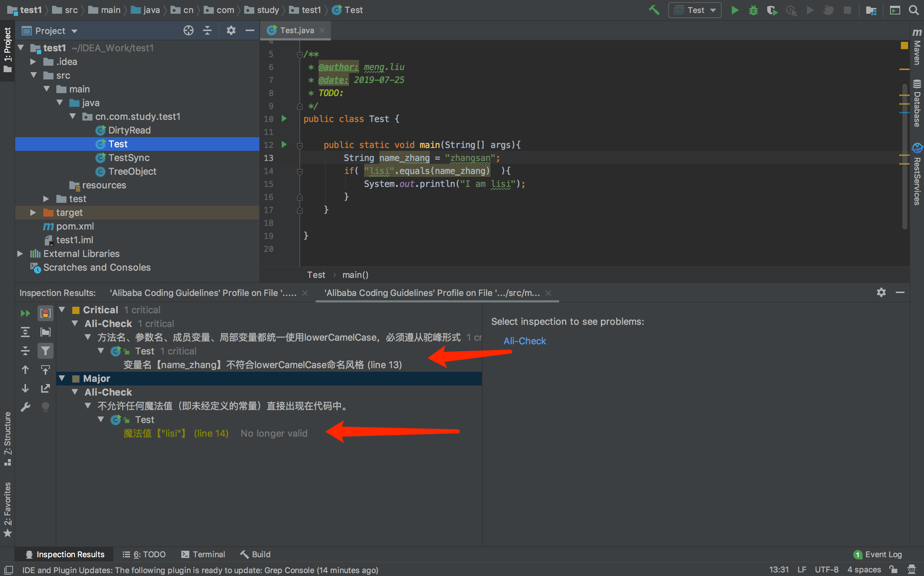The height and width of the screenshot is (576, 924).
Task: Select the DirtyRead class in project tree
Action: pos(129,130)
